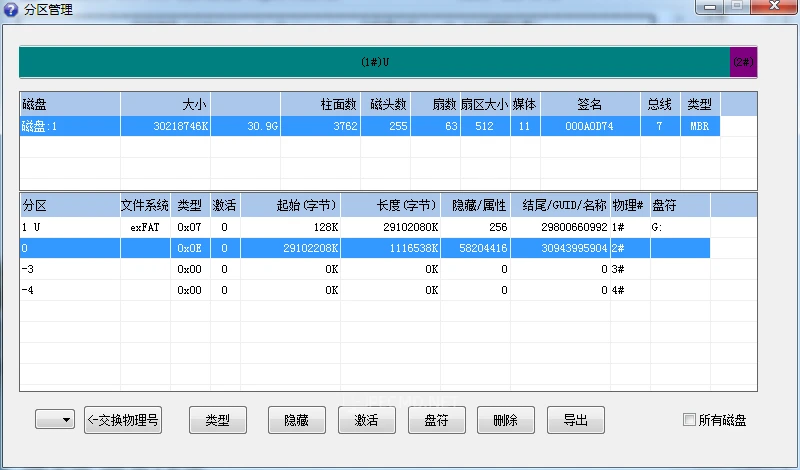Viewport: 800px width, 470px height.
Task: Click the 30218746K disk size cell
Action: point(165,126)
